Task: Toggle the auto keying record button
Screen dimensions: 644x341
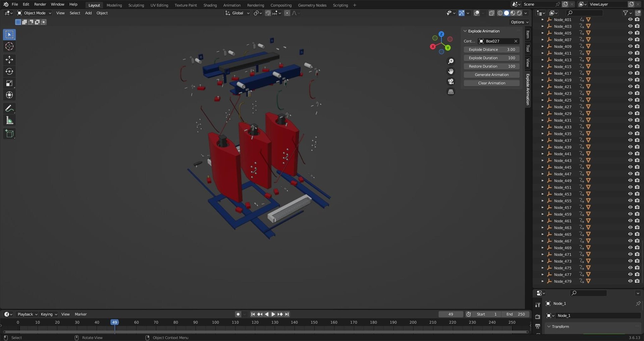Action: [x=238, y=314]
